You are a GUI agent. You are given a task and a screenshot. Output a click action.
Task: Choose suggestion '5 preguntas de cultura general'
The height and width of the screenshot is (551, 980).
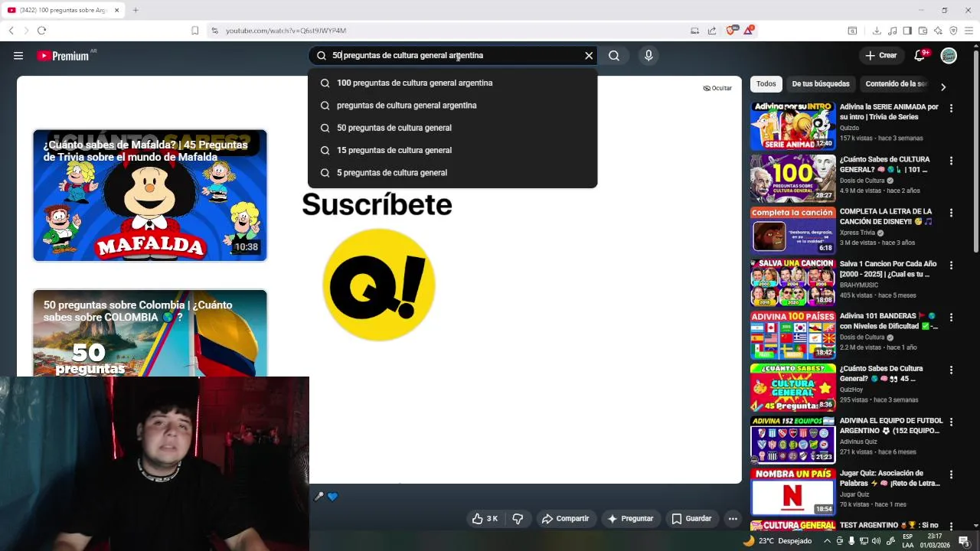click(x=452, y=173)
